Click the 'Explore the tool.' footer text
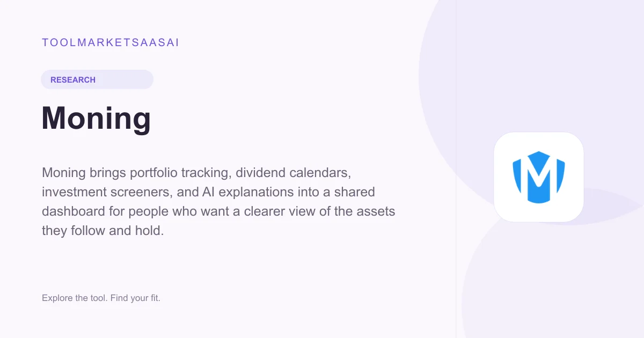Screen dimensions: 644x338 pyautogui.click(x=75, y=298)
